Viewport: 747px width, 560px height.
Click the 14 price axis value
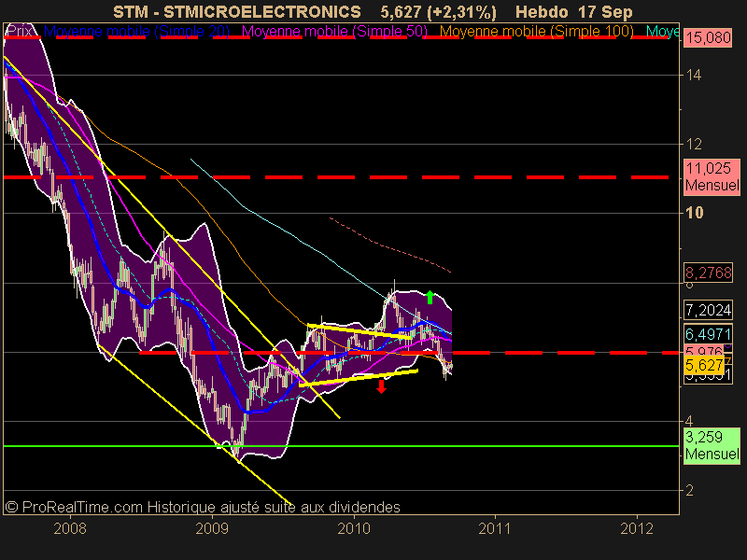(x=693, y=75)
